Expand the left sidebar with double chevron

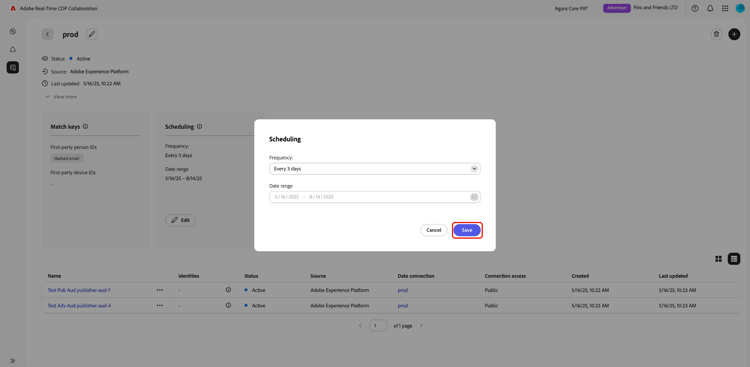click(x=13, y=360)
